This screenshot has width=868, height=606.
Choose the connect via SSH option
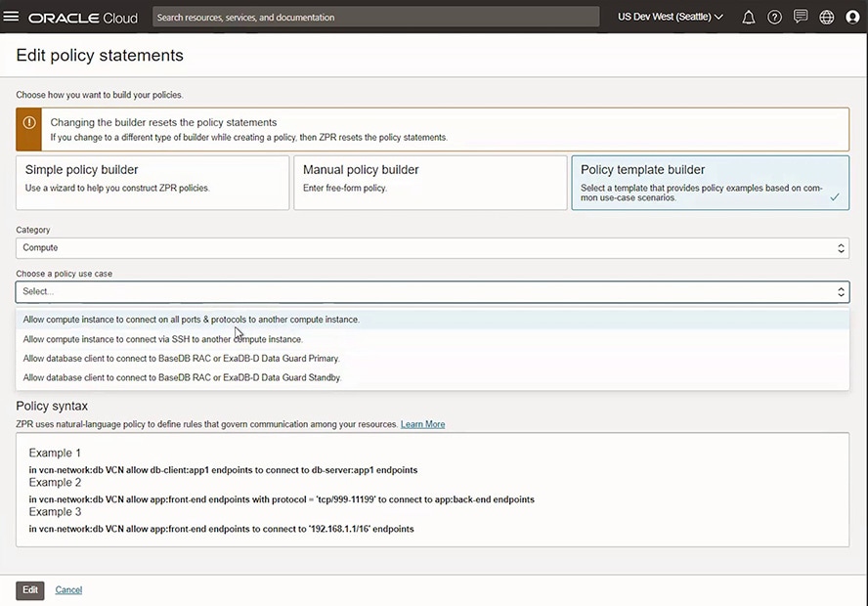[163, 339]
